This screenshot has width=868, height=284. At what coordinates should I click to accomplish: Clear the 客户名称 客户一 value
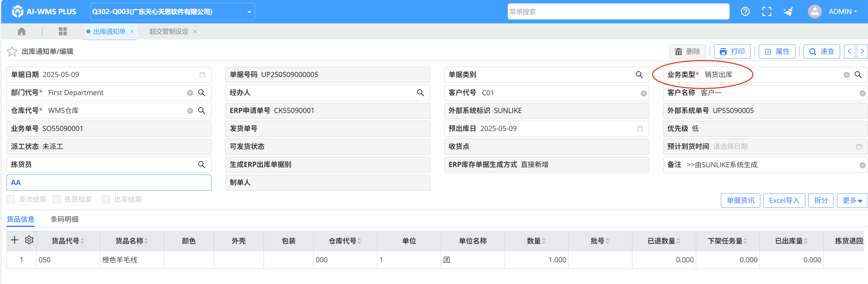(x=862, y=93)
